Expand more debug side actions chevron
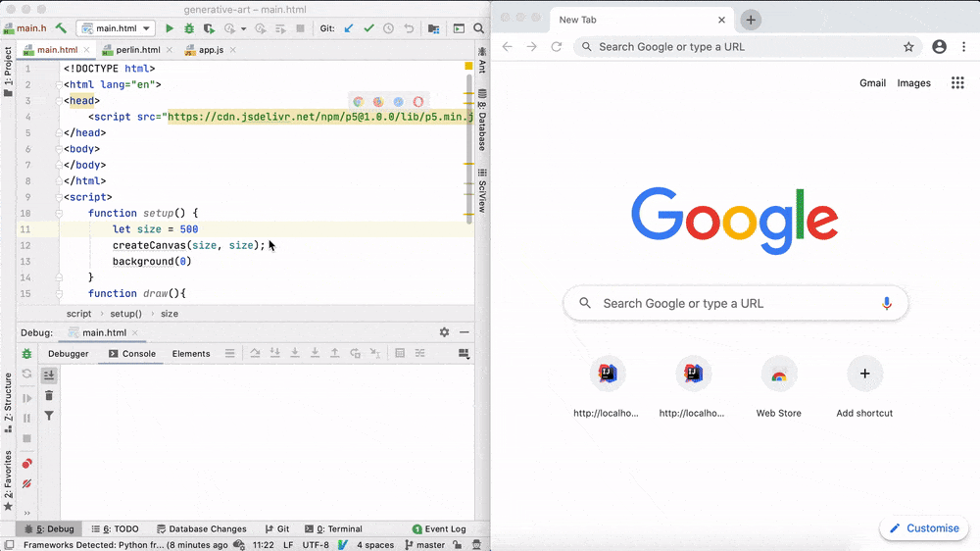 point(26,513)
